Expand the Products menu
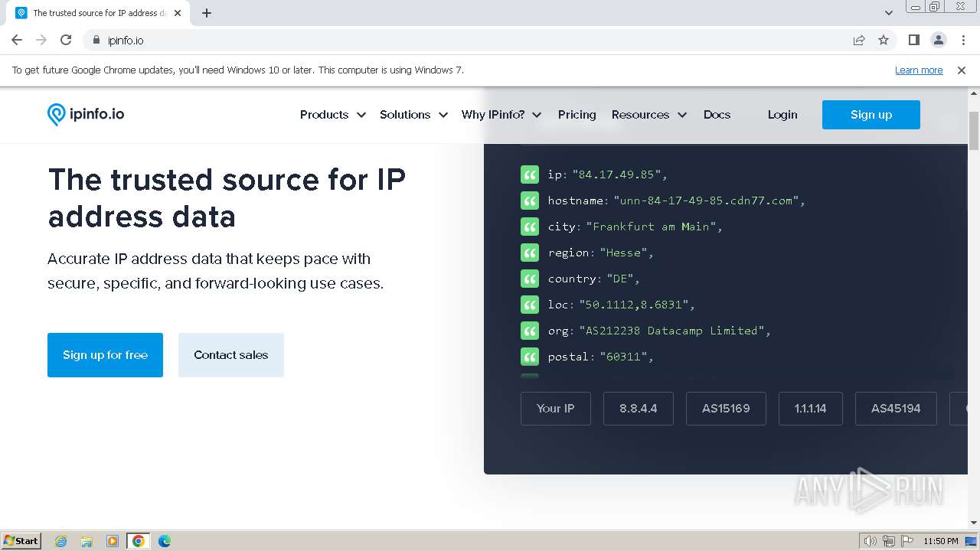The width and height of the screenshot is (980, 551). [333, 115]
